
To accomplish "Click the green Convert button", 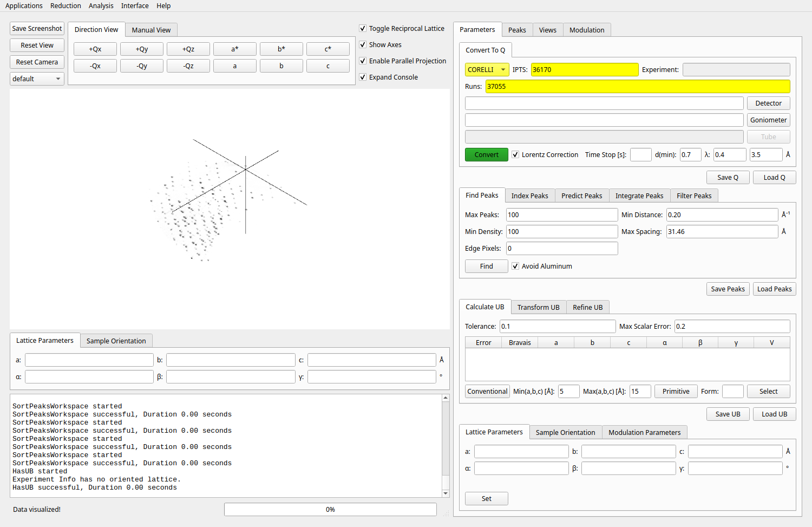I will point(487,155).
